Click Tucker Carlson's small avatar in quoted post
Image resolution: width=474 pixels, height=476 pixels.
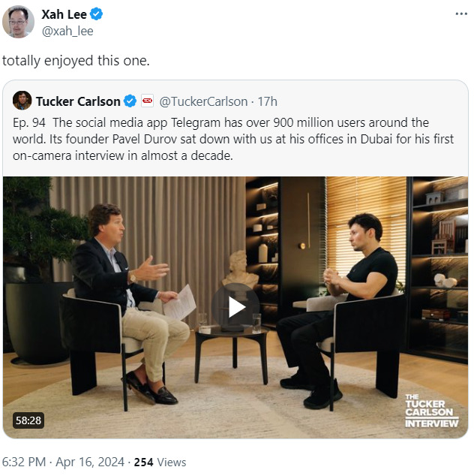point(22,101)
